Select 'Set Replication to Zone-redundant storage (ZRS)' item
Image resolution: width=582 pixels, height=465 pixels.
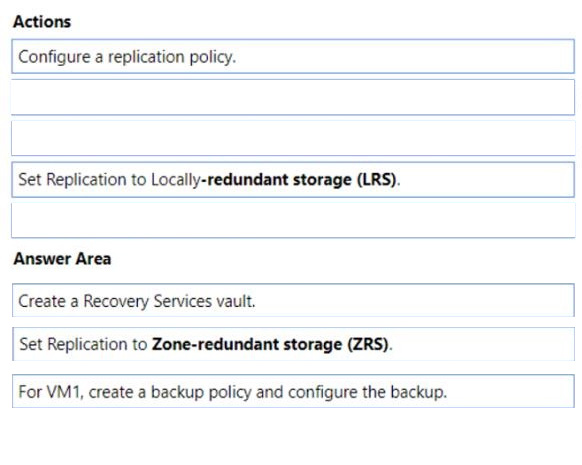coord(293,344)
